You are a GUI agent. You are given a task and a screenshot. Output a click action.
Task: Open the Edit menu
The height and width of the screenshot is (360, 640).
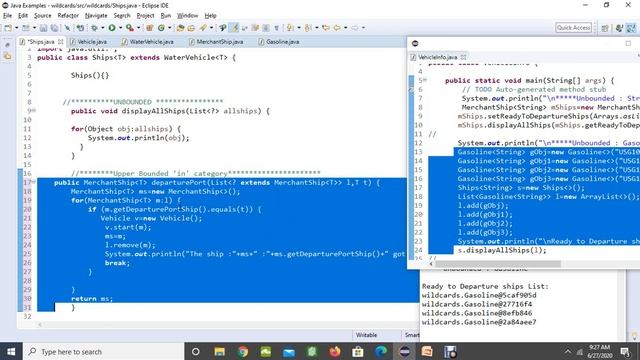pyautogui.click(x=23, y=16)
